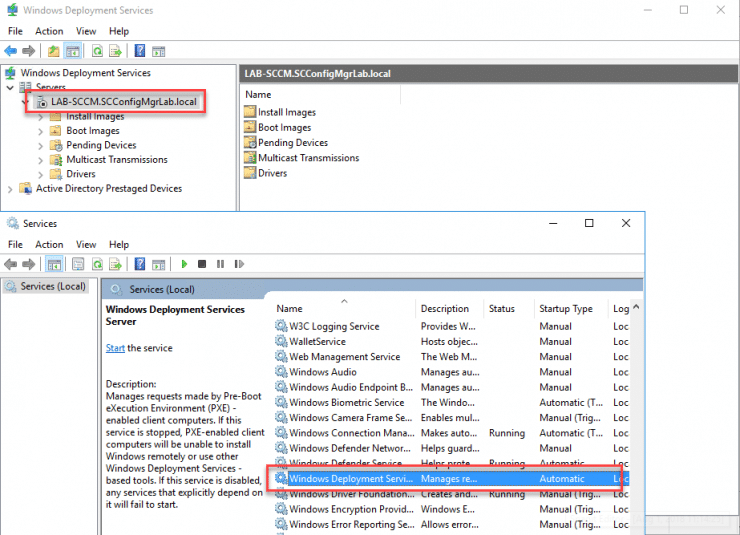Select Windows Deployment Services Server in list
Screen dimensions: 740x535
(x=350, y=479)
